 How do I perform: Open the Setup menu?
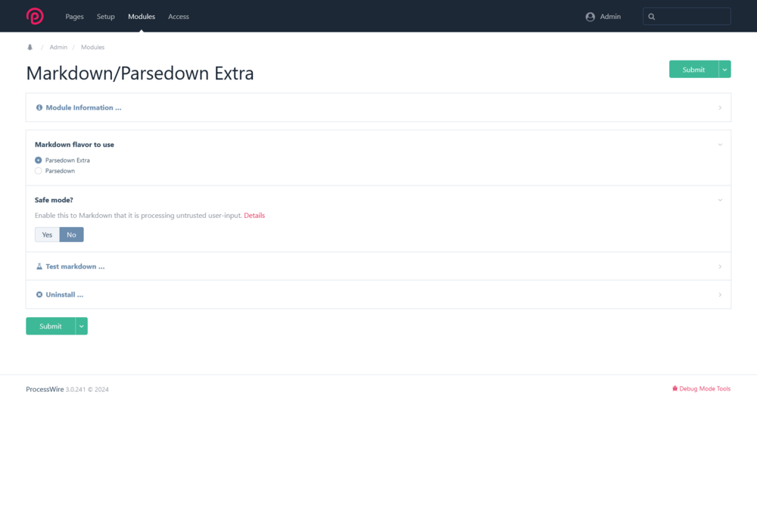(106, 17)
